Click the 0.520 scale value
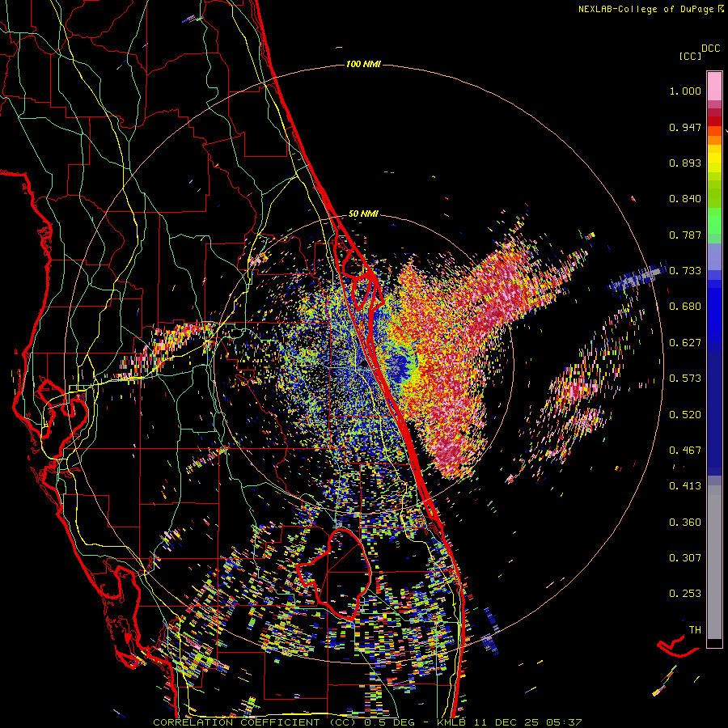 point(685,415)
